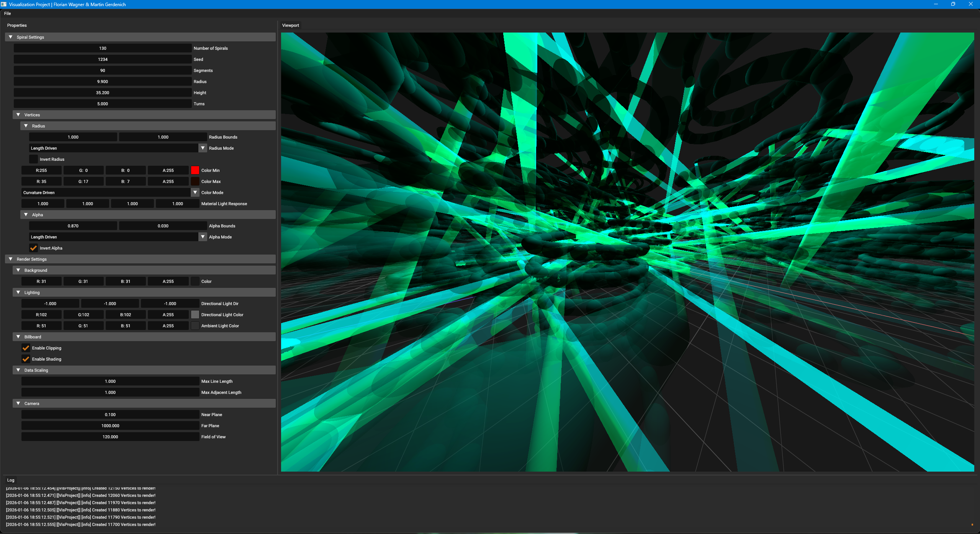Uncheck the Invert Alpha checkbox
980x534 pixels.
34,248
